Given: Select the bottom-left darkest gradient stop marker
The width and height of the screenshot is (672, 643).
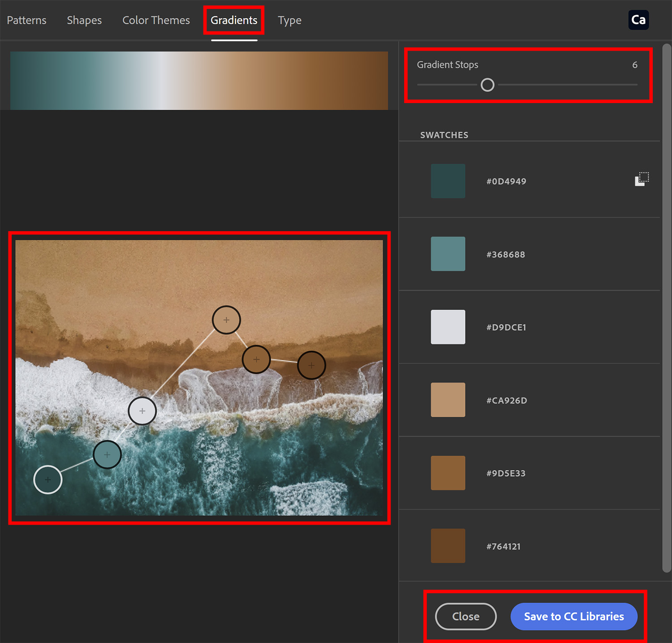Looking at the screenshot, I should [47, 479].
